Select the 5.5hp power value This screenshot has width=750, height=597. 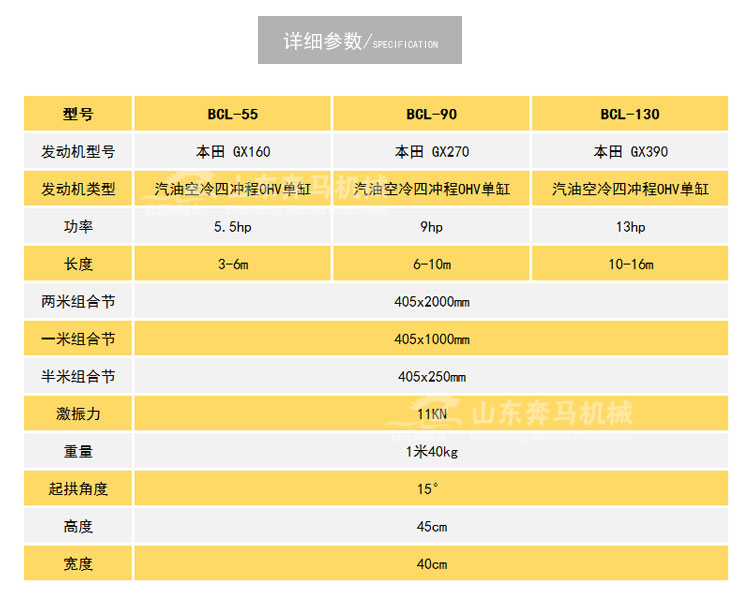[232, 227]
